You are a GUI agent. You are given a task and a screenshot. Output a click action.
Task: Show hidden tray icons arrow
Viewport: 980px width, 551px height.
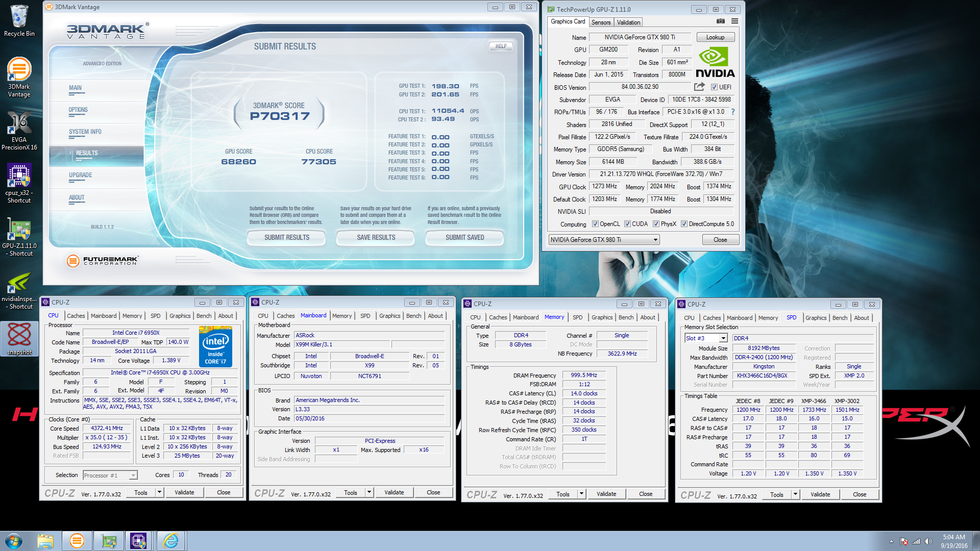coord(891,541)
